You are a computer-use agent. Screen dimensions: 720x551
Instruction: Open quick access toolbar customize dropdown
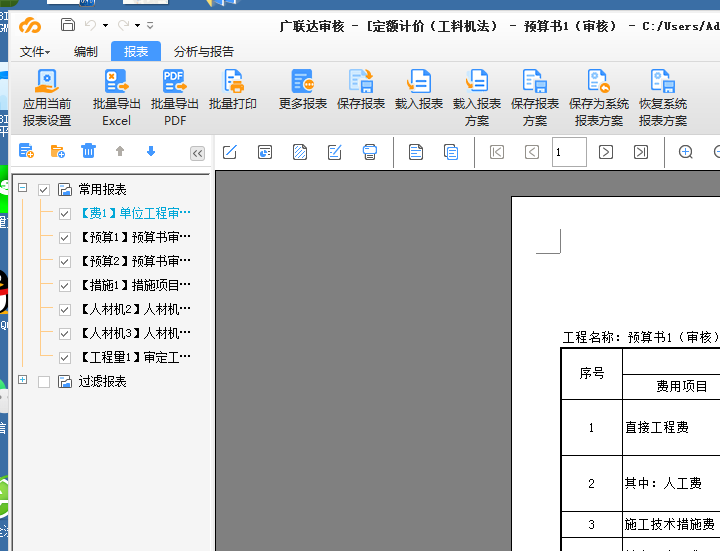[150, 26]
